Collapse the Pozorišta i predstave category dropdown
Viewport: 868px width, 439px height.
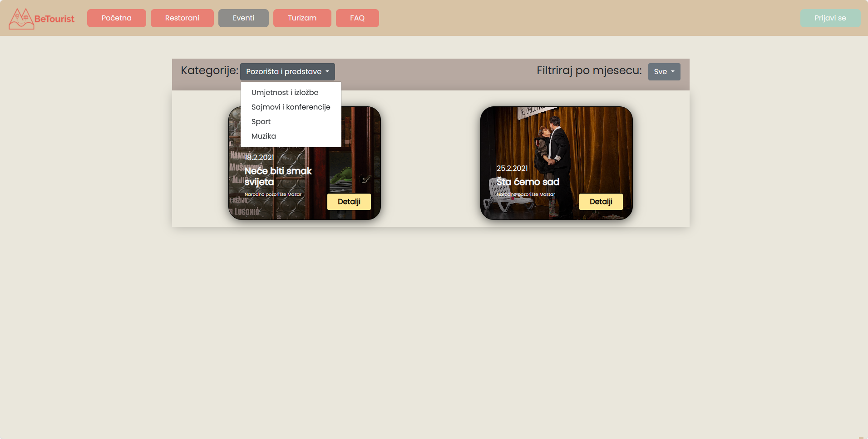pos(287,72)
